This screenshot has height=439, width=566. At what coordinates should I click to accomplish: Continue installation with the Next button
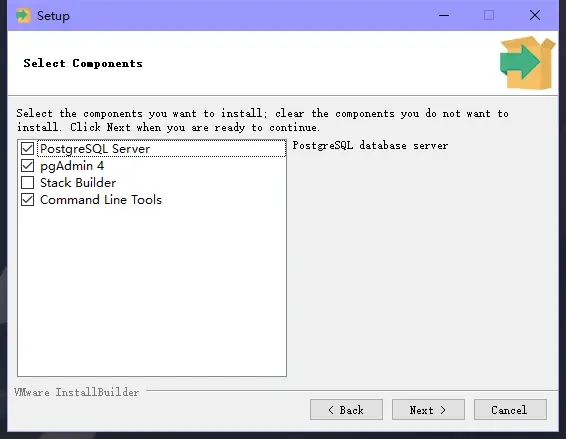tap(428, 410)
